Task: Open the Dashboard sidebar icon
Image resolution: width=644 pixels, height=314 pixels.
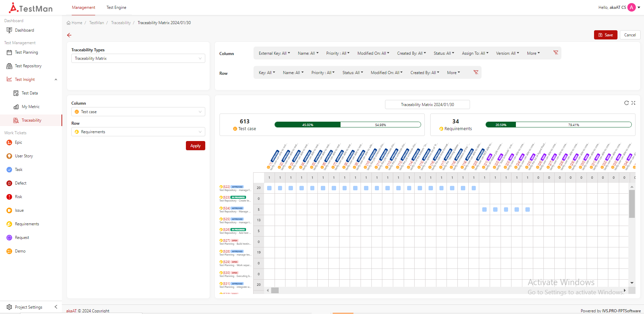Action: [10, 30]
